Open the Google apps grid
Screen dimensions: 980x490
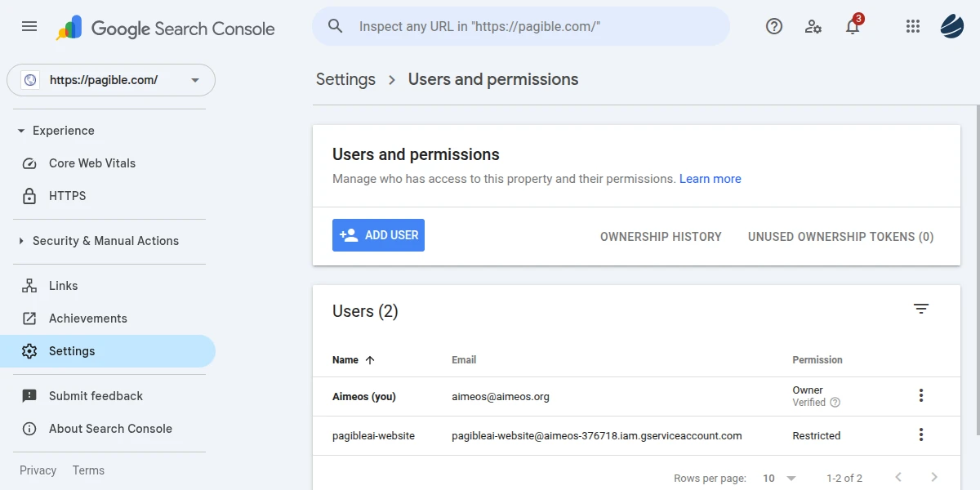click(913, 26)
